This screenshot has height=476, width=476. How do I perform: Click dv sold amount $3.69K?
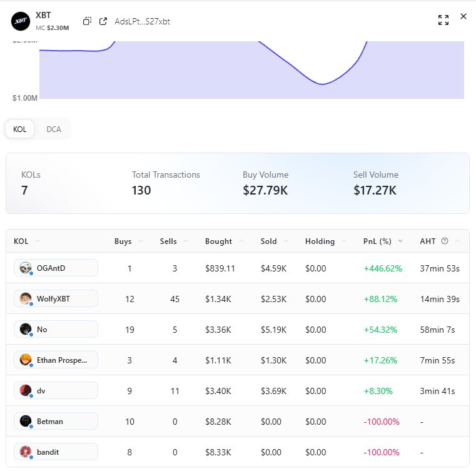point(273,391)
